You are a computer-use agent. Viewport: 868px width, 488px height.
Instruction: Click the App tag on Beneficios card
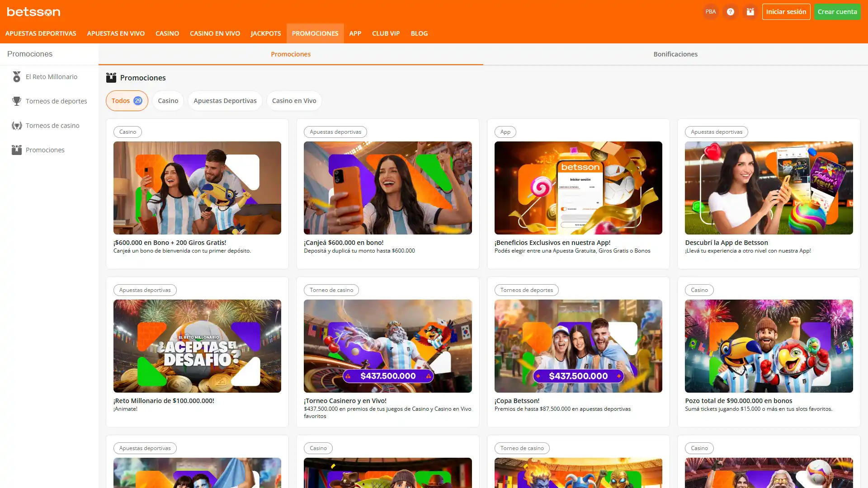505,132
